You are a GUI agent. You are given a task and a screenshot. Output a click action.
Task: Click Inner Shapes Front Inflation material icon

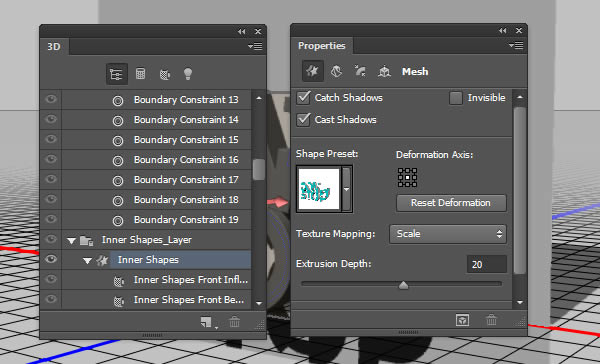click(119, 281)
